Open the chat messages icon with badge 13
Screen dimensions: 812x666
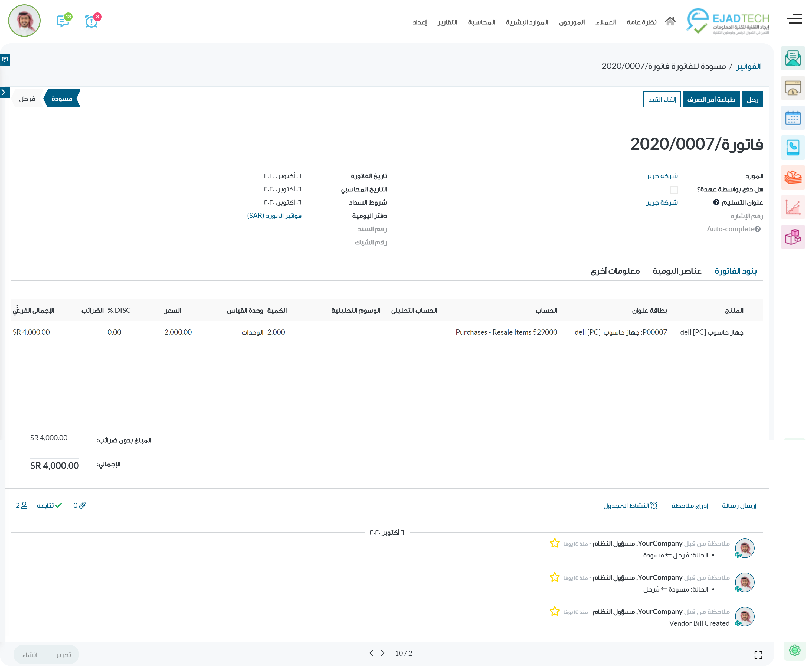click(x=63, y=21)
